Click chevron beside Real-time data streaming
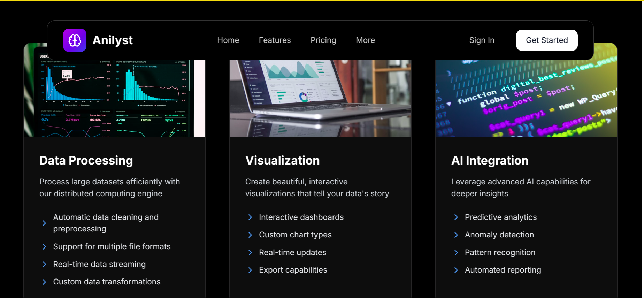Image resolution: width=644 pixels, height=298 pixels. pos(44,264)
